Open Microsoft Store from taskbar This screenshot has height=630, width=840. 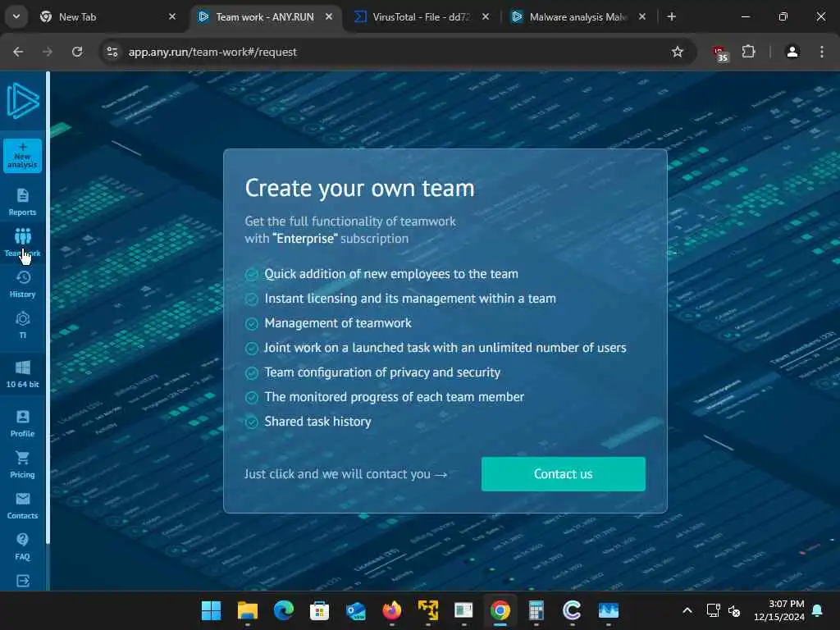tap(319, 610)
